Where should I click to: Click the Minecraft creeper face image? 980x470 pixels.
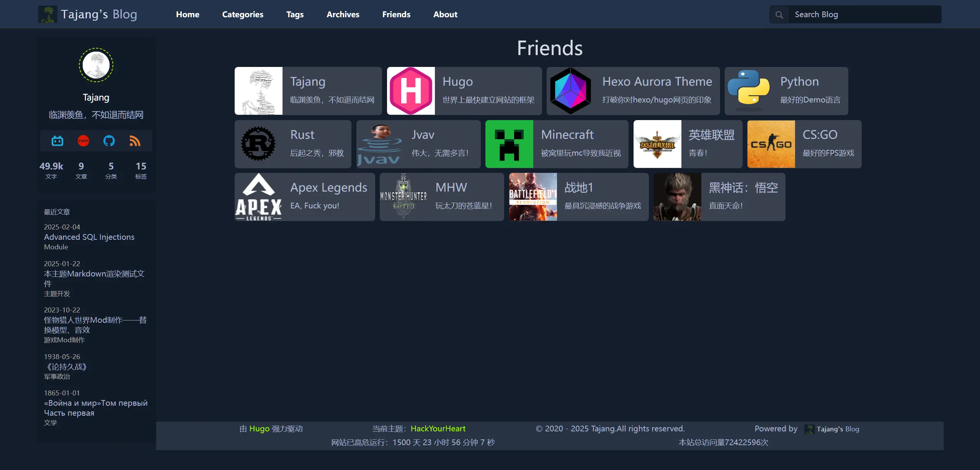[x=509, y=144]
